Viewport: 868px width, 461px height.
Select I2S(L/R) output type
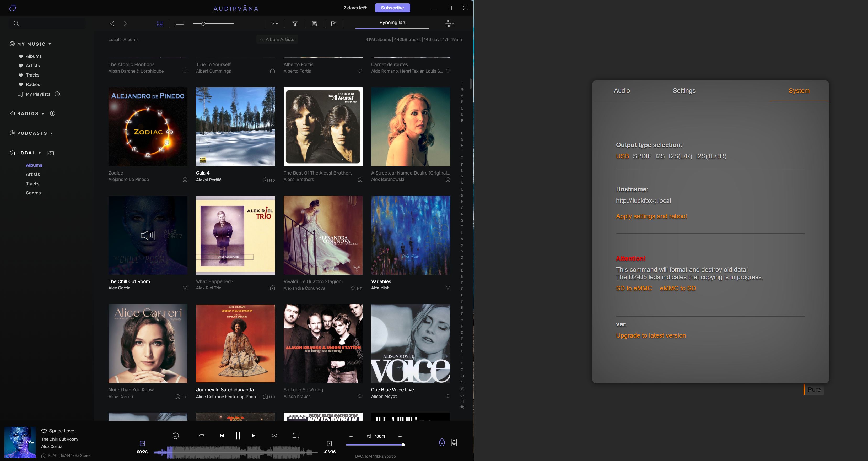click(x=680, y=156)
